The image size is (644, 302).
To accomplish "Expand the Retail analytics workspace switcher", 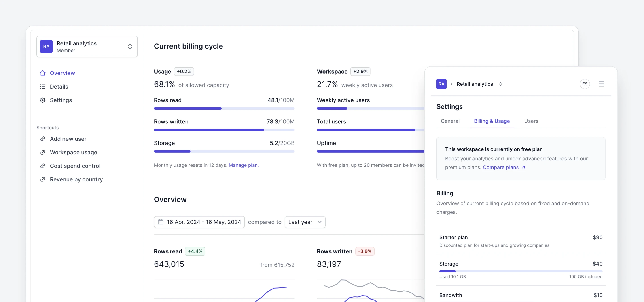I will (x=130, y=47).
